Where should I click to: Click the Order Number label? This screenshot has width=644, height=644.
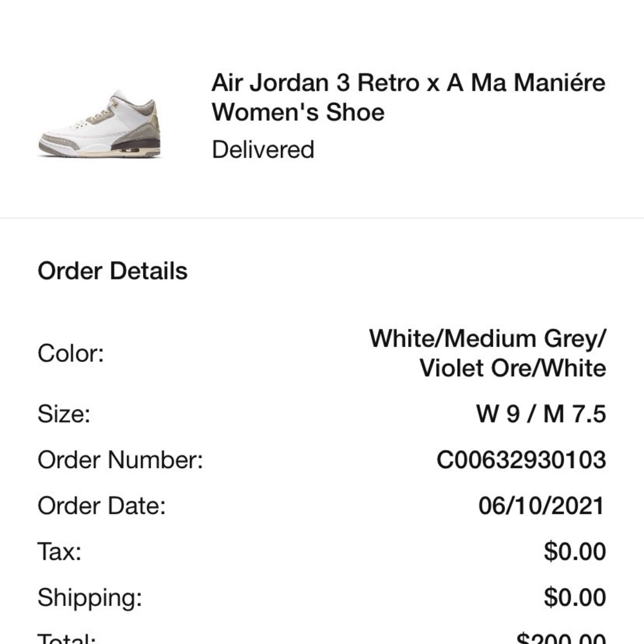pyautogui.click(x=120, y=460)
